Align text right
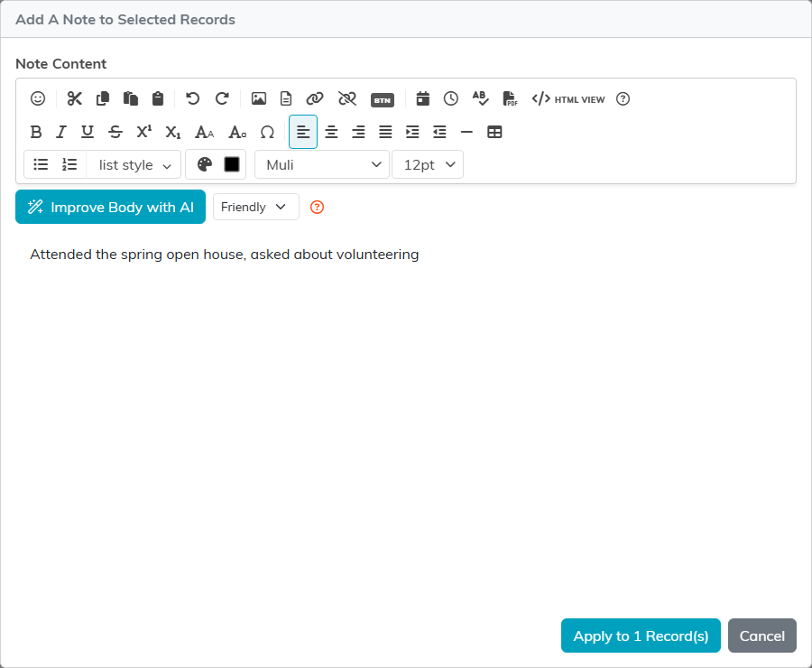The image size is (812, 668). pyautogui.click(x=358, y=132)
